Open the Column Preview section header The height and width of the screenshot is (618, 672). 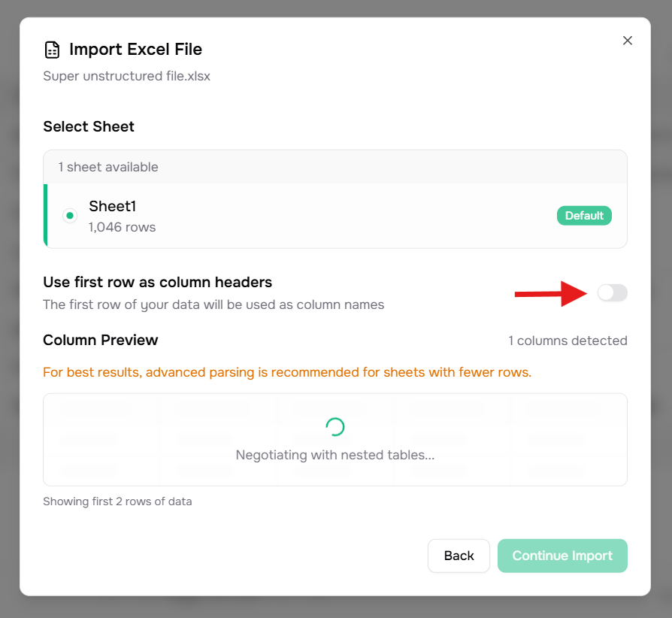(100, 340)
